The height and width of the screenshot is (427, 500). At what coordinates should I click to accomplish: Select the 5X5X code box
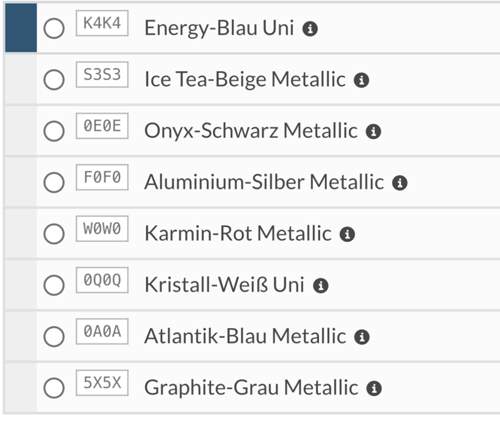pos(102,383)
